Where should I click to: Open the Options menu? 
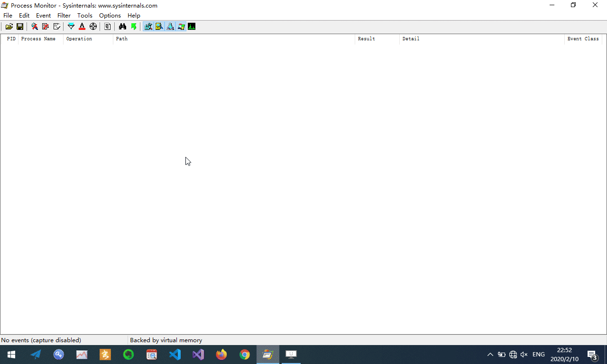[x=110, y=15]
